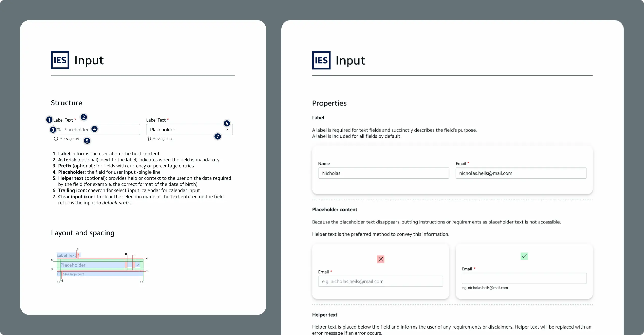
Task: Click numbered badge 1 beside Label Text
Action: [49, 119]
